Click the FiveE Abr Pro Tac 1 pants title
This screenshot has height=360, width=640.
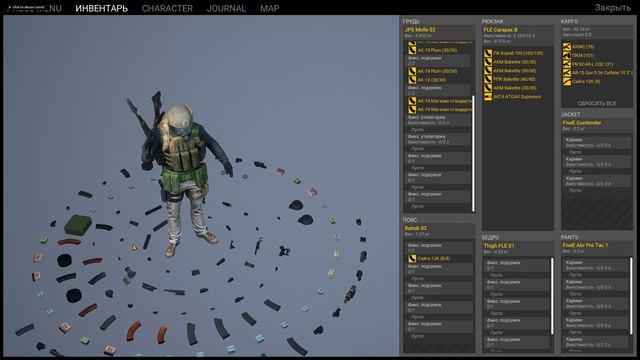click(x=585, y=245)
